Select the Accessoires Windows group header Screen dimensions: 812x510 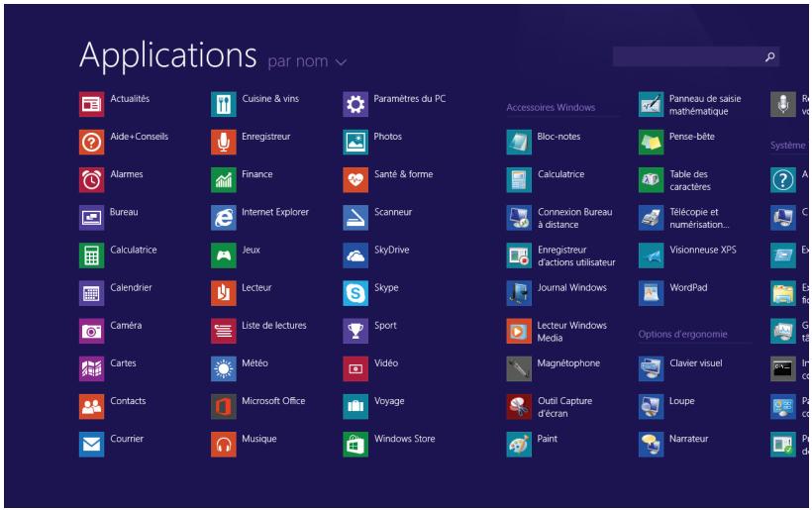click(x=551, y=107)
